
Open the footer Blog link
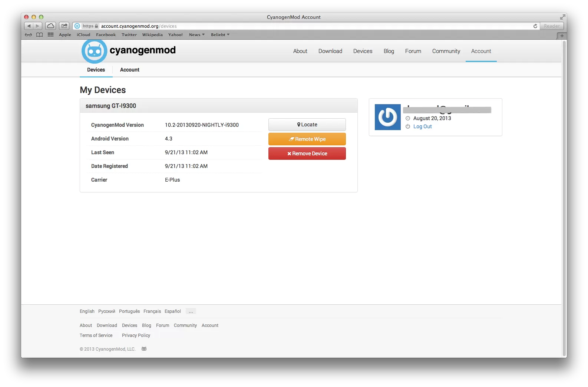click(x=146, y=325)
